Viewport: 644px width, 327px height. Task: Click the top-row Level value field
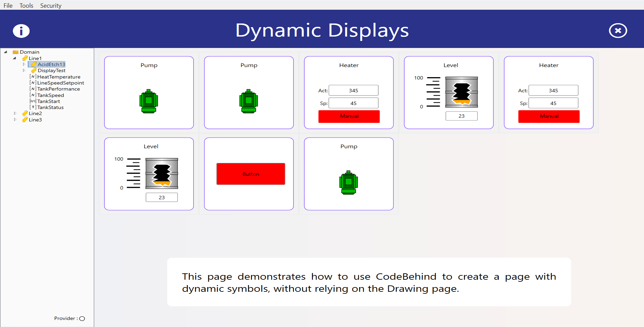462,116
